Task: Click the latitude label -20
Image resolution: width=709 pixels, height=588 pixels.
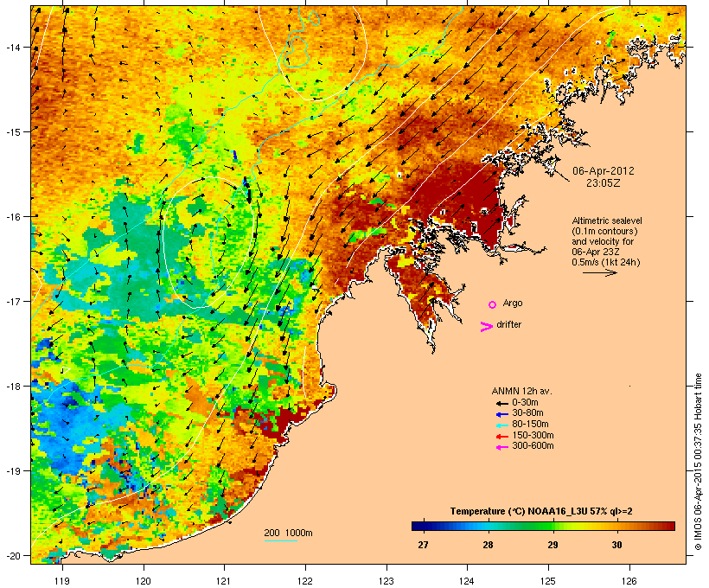Action: pyautogui.click(x=12, y=555)
